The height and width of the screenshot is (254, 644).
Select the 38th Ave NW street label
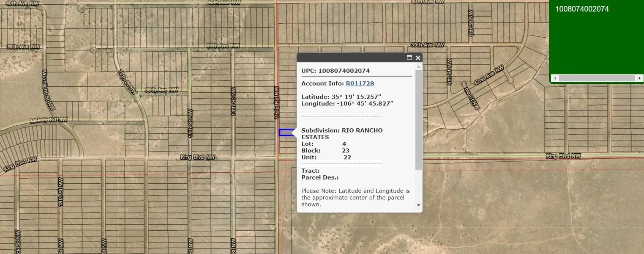pyautogui.click(x=161, y=90)
